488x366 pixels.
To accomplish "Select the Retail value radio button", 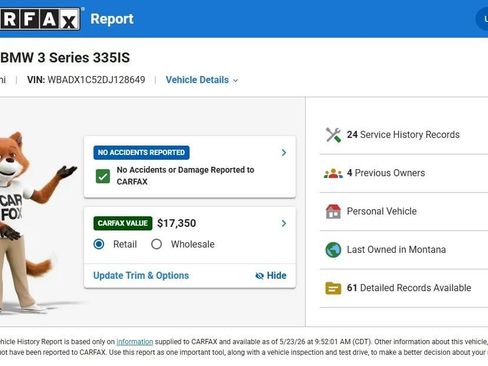I will point(99,244).
